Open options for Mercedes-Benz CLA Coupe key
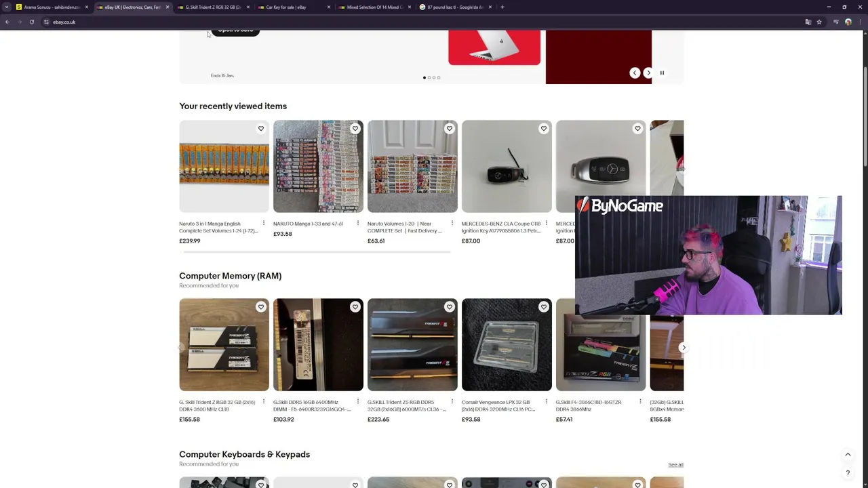The width and height of the screenshot is (868, 488). click(x=547, y=223)
